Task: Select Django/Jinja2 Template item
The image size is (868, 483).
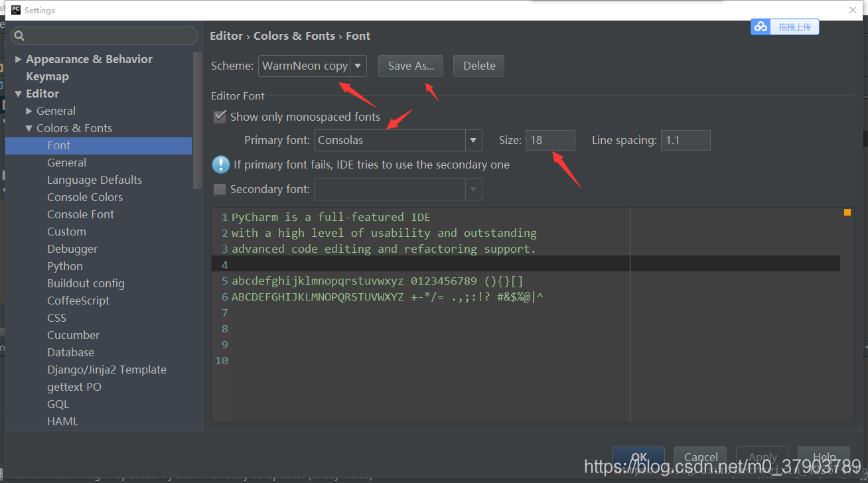Action: coord(107,370)
